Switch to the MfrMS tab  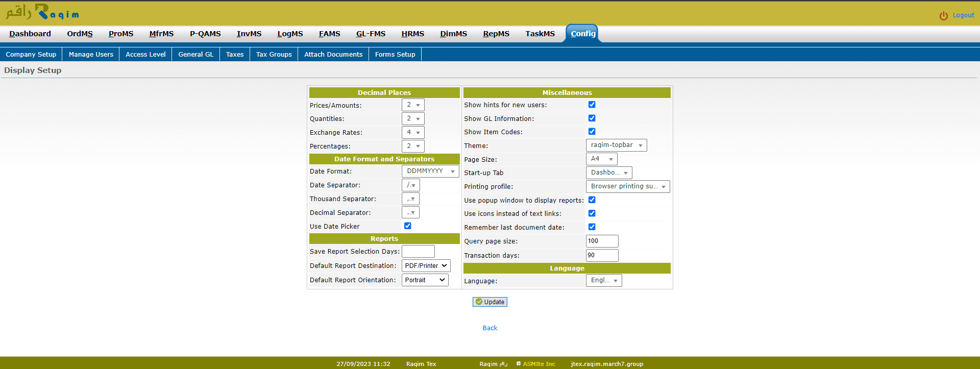[161, 34]
